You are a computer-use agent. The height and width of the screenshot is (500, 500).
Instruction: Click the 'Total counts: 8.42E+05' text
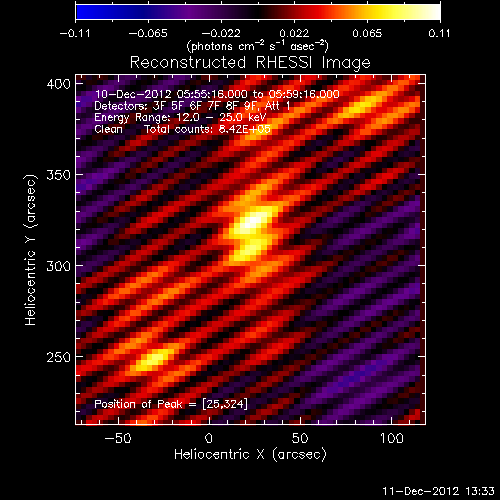pyautogui.click(x=207, y=129)
